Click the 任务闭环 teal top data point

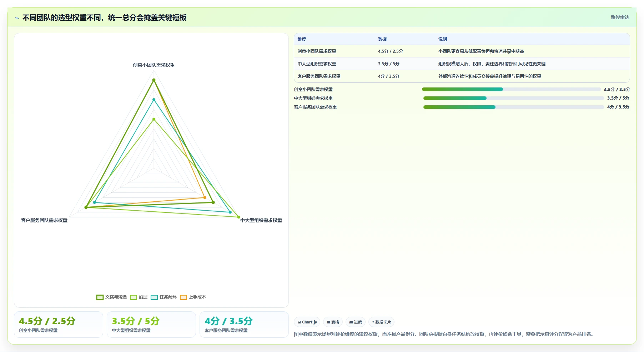click(x=154, y=100)
